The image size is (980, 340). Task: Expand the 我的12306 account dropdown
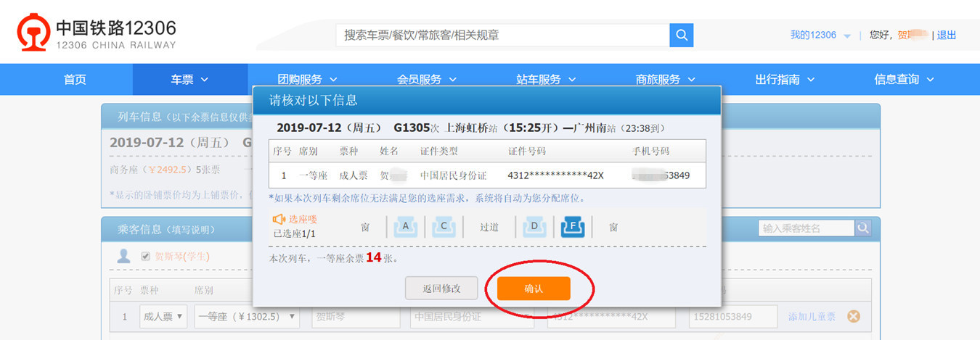(820, 35)
